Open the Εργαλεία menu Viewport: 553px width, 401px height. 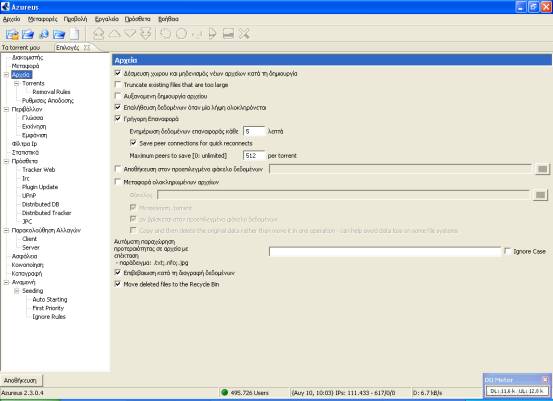coord(107,19)
